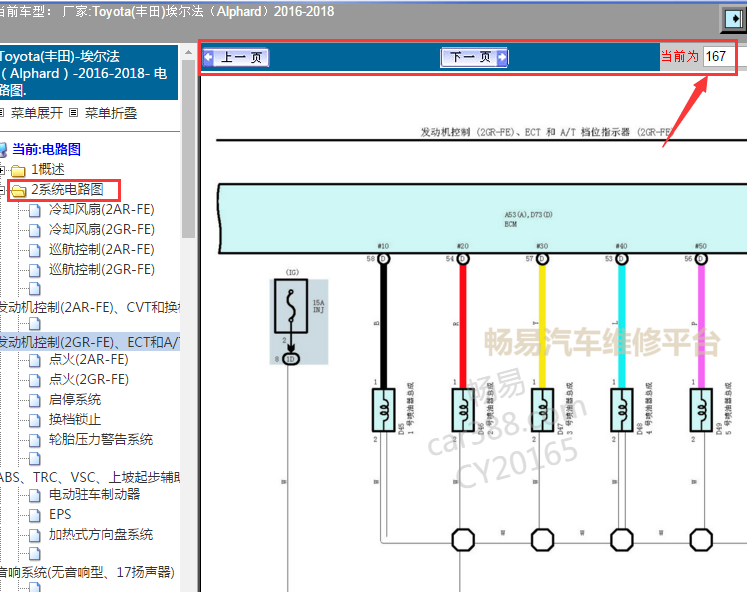Click the #10 terminal 58 connector circle
747x592 pixels.
pyautogui.click(x=384, y=259)
